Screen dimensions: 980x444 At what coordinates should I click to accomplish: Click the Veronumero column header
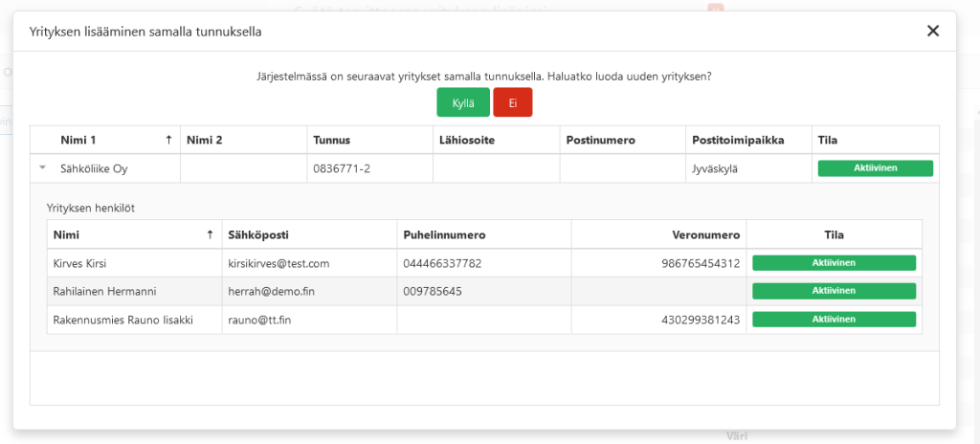[x=706, y=234]
